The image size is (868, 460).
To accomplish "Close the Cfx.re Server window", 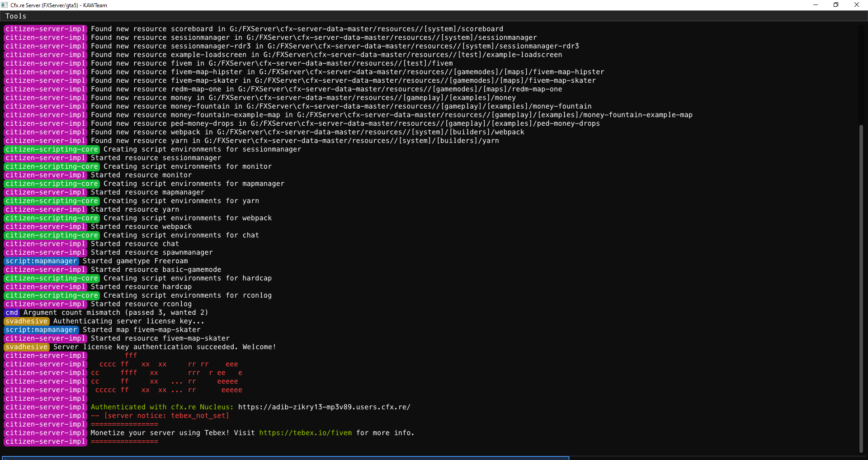I will click(x=857, y=5).
